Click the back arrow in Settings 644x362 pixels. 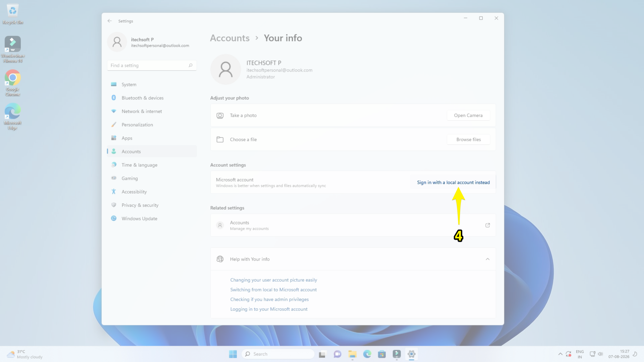109,21
